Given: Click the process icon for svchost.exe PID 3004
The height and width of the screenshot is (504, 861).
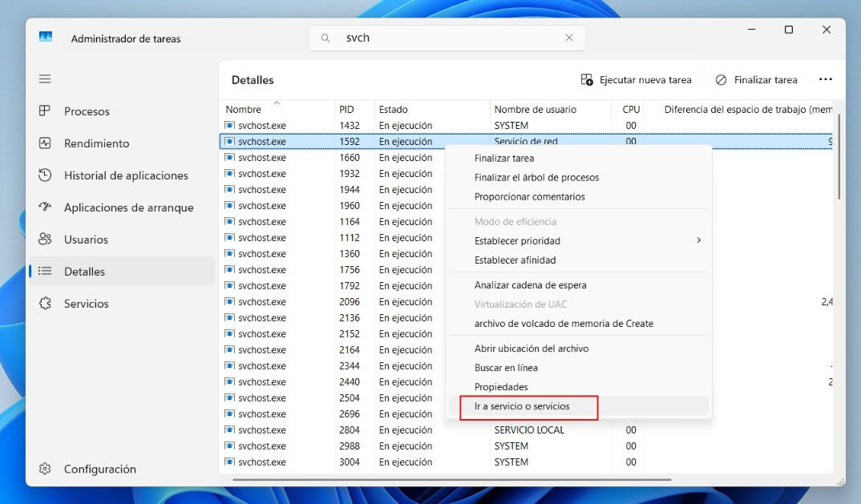Looking at the screenshot, I should point(229,462).
